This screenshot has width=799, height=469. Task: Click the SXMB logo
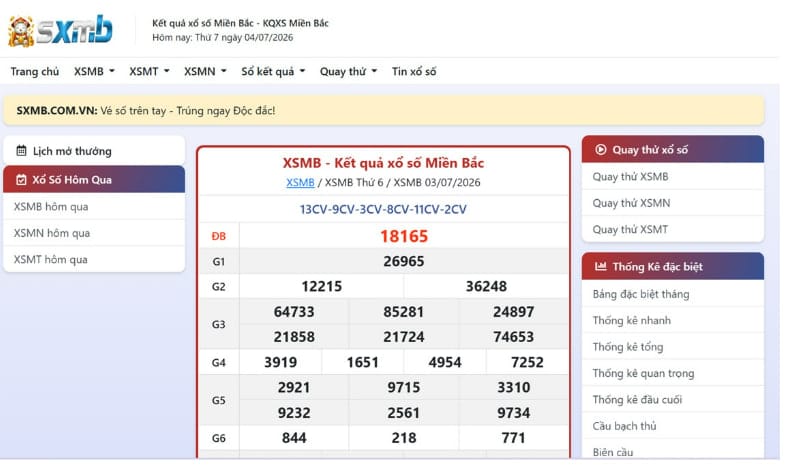(60, 31)
